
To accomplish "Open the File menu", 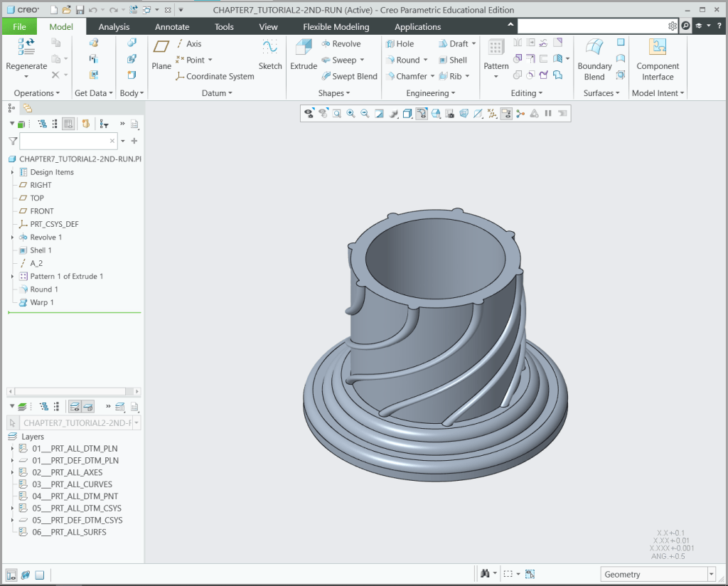I will (19, 26).
